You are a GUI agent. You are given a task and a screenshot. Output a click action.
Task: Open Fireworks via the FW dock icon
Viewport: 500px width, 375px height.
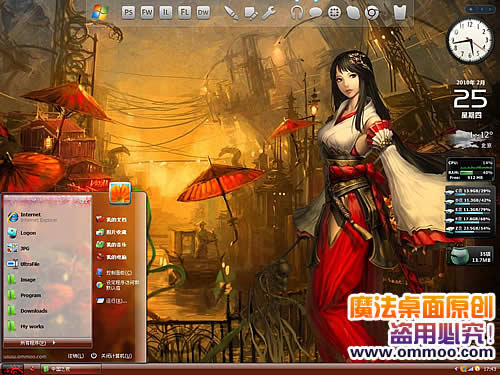pyautogui.click(x=147, y=13)
